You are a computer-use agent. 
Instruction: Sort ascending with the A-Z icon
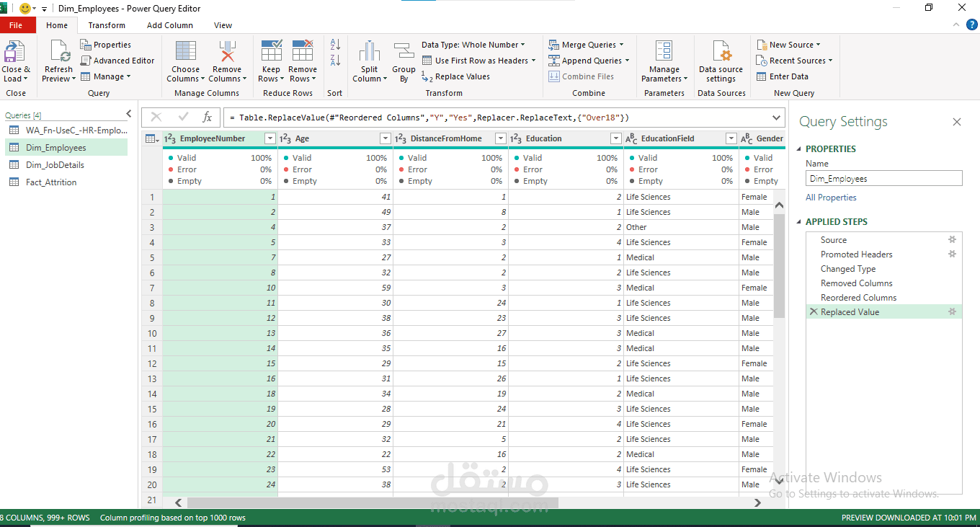pyautogui.click(x=335, y=45)
